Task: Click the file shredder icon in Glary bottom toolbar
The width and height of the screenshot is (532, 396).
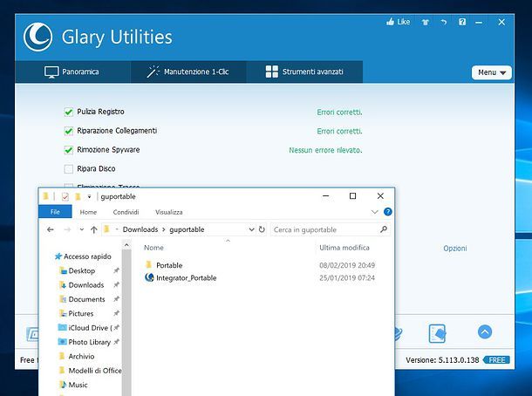Action: click(x=437, y=333)
